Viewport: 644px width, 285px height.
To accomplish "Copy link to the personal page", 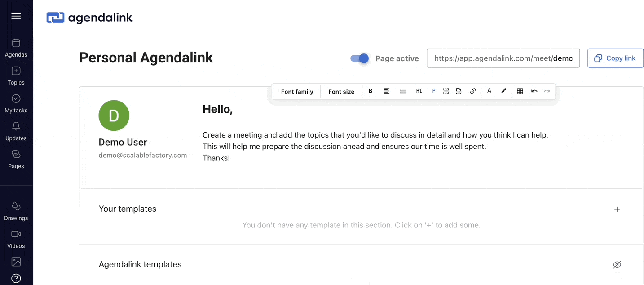I will point(615,58).
